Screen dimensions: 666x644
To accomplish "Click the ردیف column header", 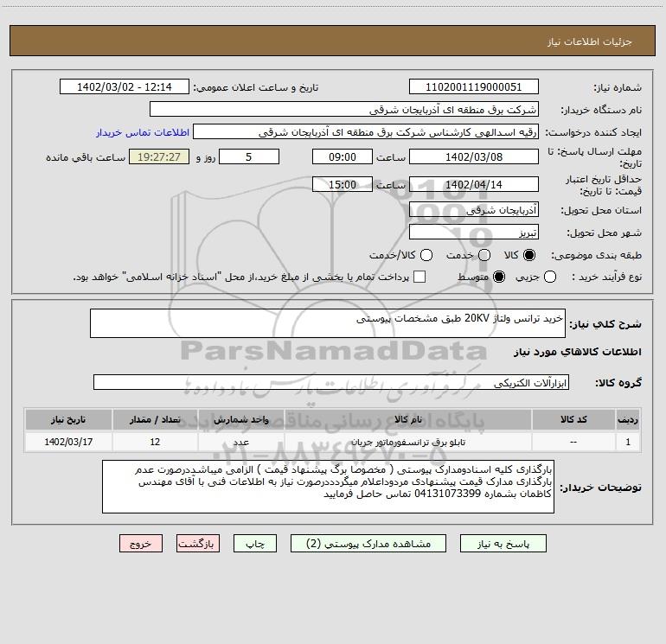I will (628, 419).
